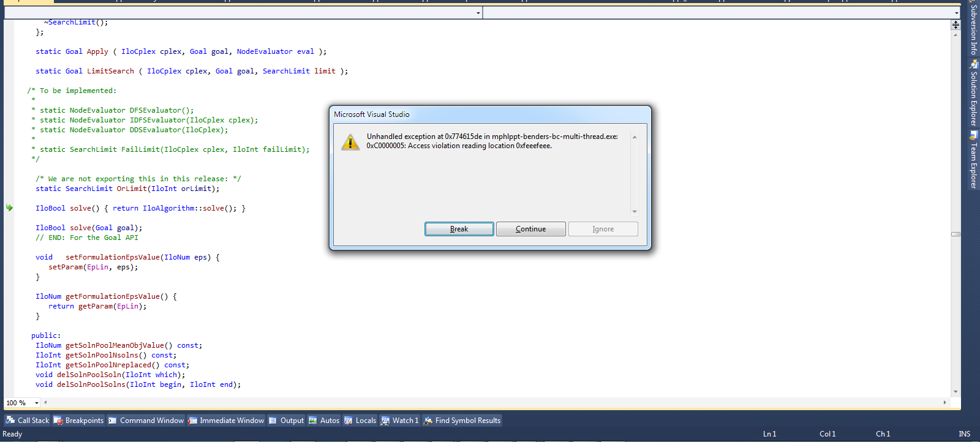Screen dimensions: 980x442
Task: Click the Ready status bar text
Action: click(x=12, y=434)
